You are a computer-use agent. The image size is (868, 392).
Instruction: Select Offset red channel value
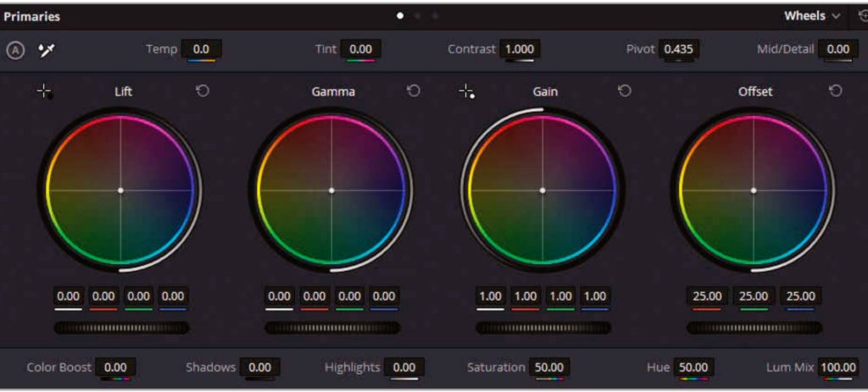tap(708, 296)
